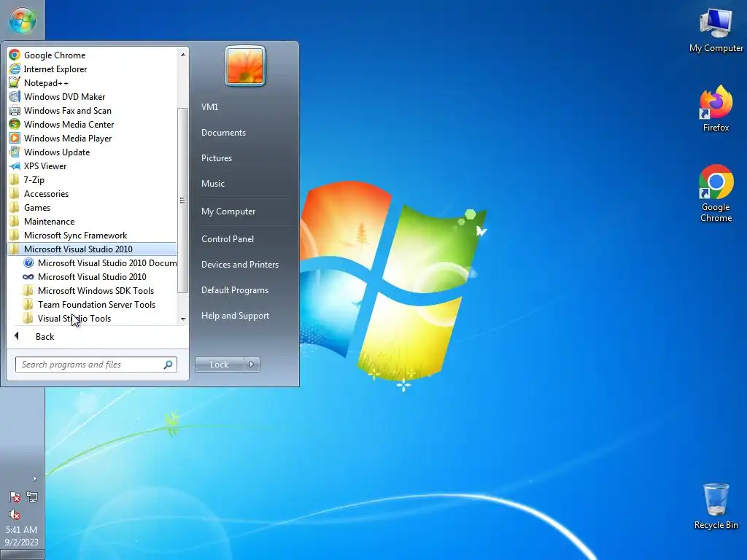This screenshot has width=747, height=560.
Task: Click the Windows Start orb
Action: point(22,20)
